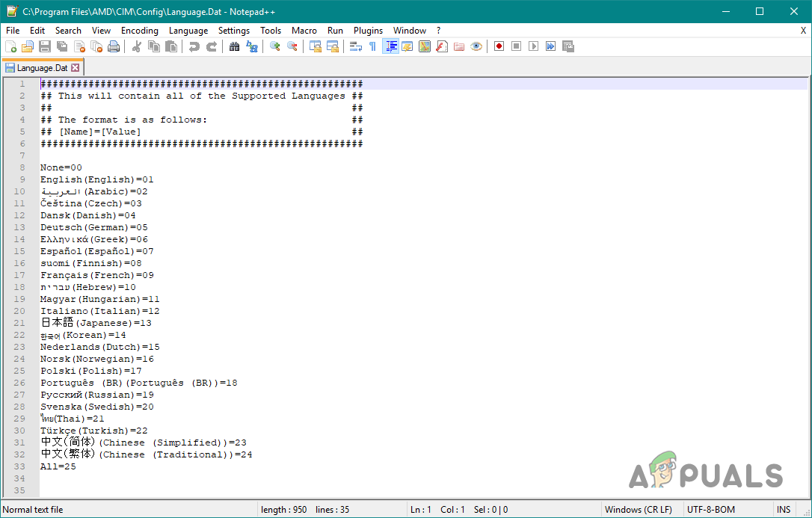Image resolution: width=812 pixels, height=518 pixels.
Task: Click the Close All toolbar icon
Action: point(96,46)
